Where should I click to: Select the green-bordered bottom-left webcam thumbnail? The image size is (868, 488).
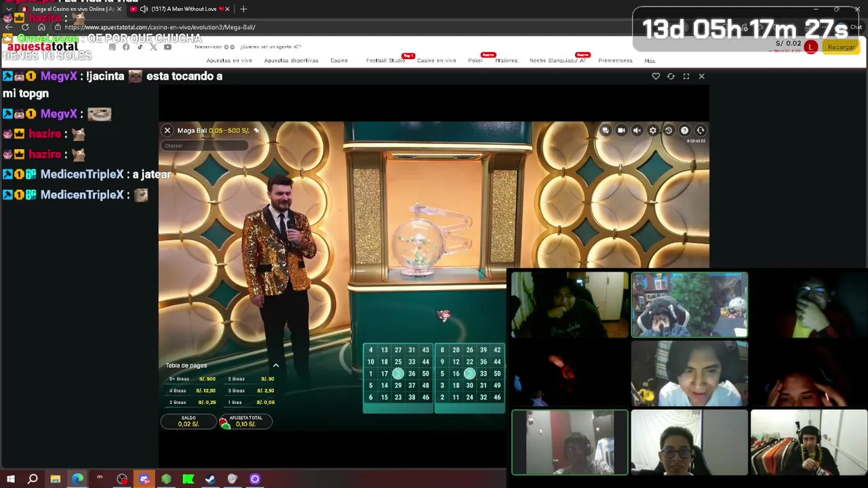[570, 443]
